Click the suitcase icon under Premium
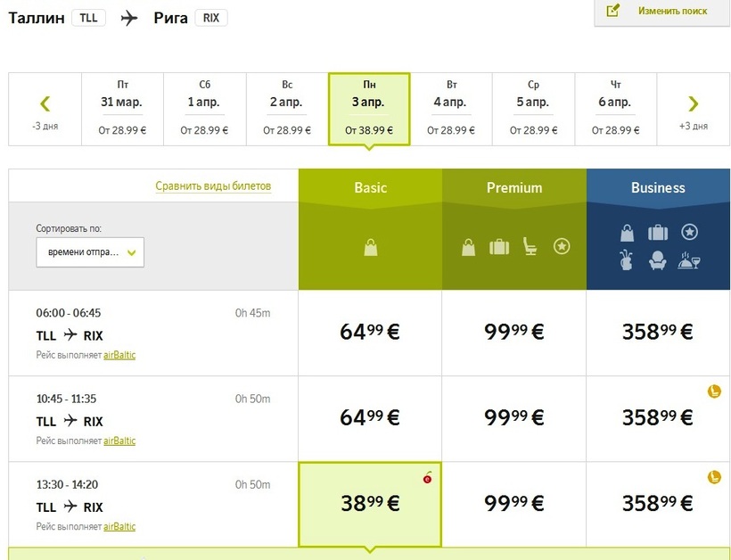The width and height of the screenshot is (731, 560). coord(499,247)
